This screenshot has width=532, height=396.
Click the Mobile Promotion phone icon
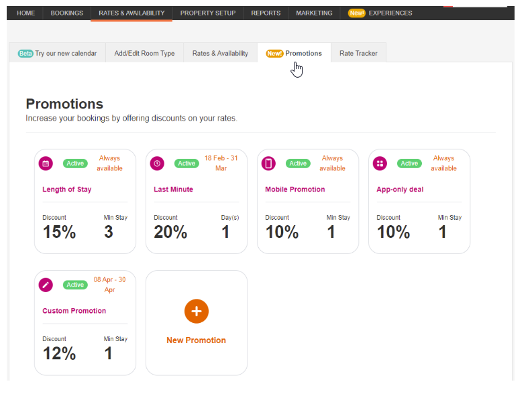[x=268, y=163]
